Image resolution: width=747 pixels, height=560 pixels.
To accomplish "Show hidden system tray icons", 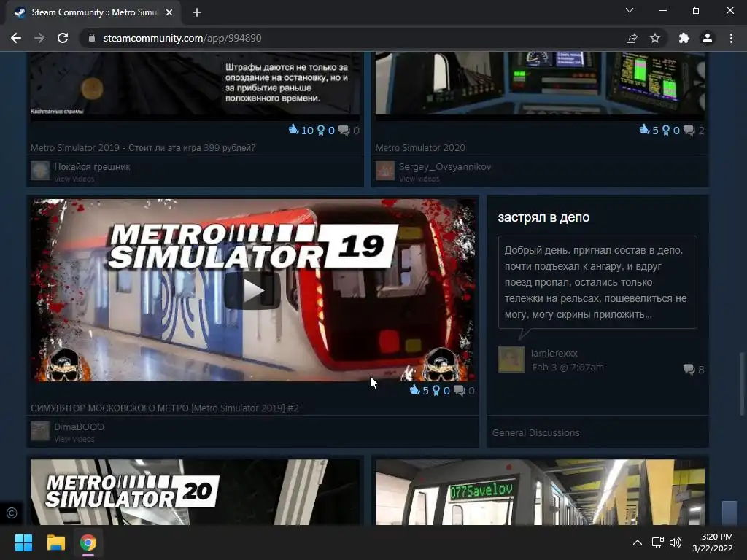I will pyautogui.click(x=638, y=542).
